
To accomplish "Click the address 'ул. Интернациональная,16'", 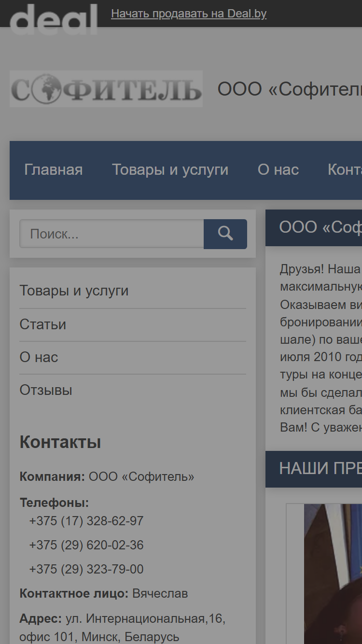I will (146, 618).
